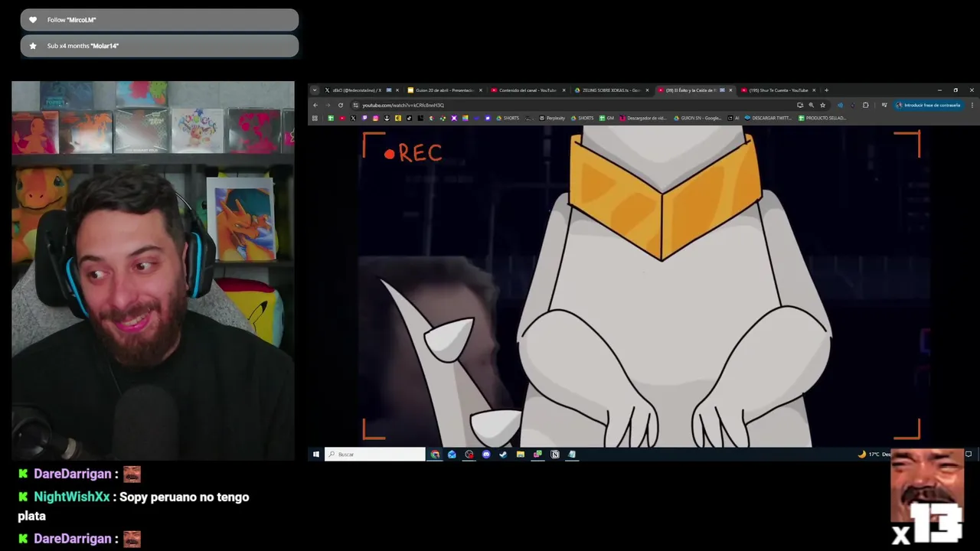This screenshot has height=551, width=980.
Task: Go back in browser history
Action: click(x=315, y=105)
